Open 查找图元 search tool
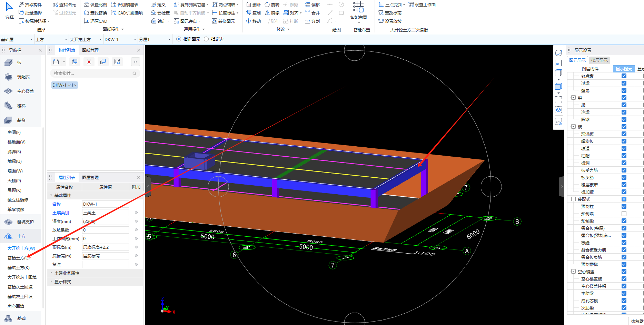 point(64,4)
